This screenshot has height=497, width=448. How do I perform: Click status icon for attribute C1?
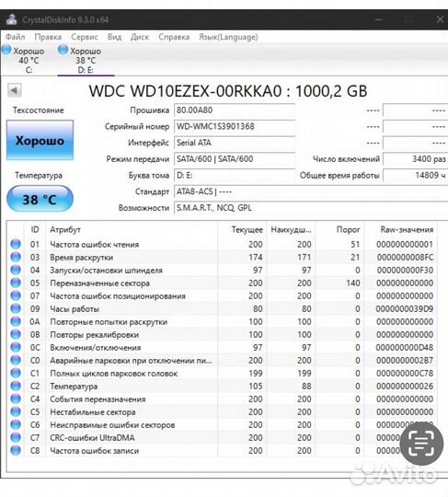click(x=16, y=373)
